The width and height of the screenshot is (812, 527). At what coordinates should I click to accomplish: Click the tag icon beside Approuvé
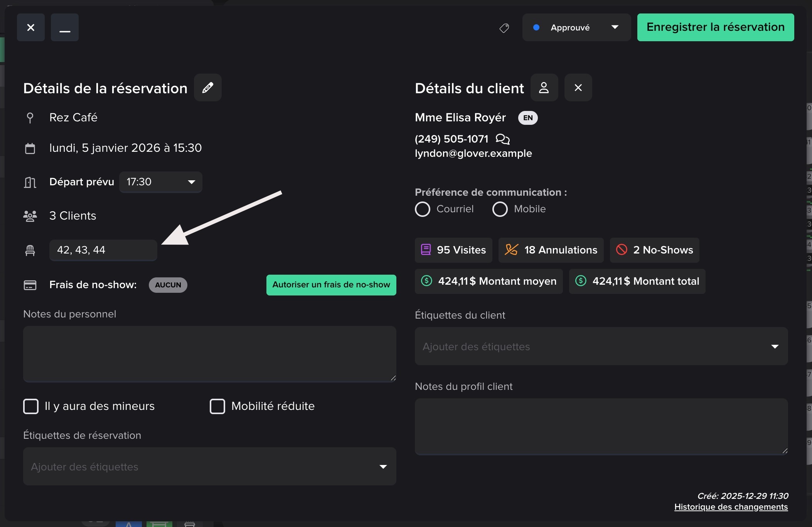click(x=504, y=28)
